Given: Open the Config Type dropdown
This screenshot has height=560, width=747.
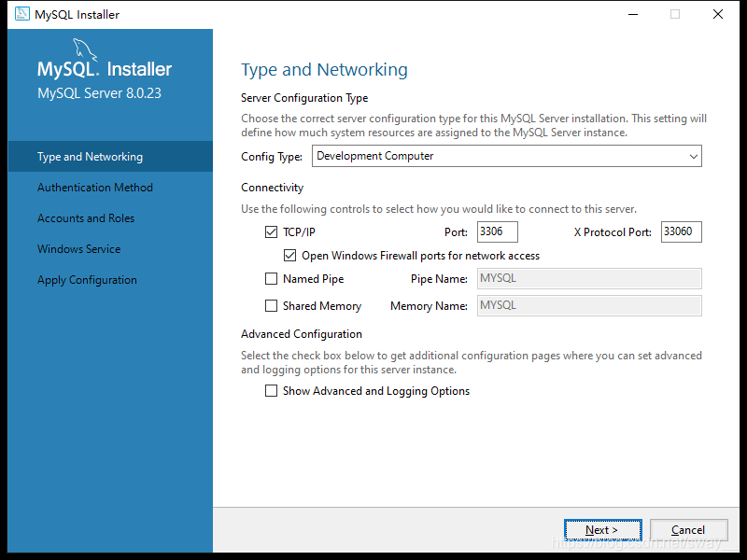Looking at the screenshot, I should click(x=507, y=156).
